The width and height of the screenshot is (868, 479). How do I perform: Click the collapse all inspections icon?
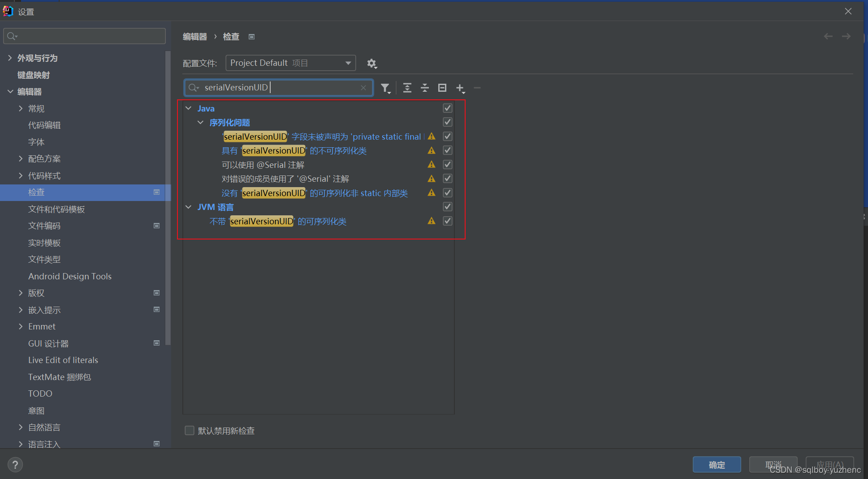[x=424, y=88]
